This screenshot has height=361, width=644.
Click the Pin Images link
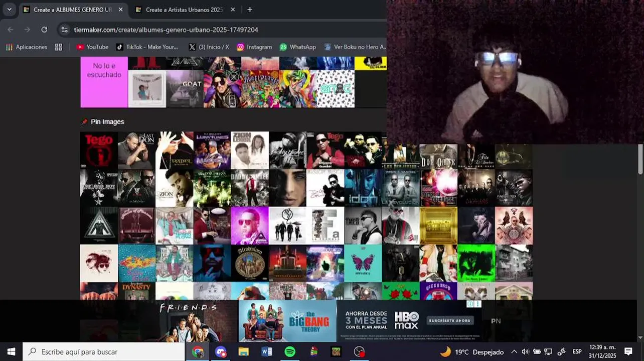[102, 121]
